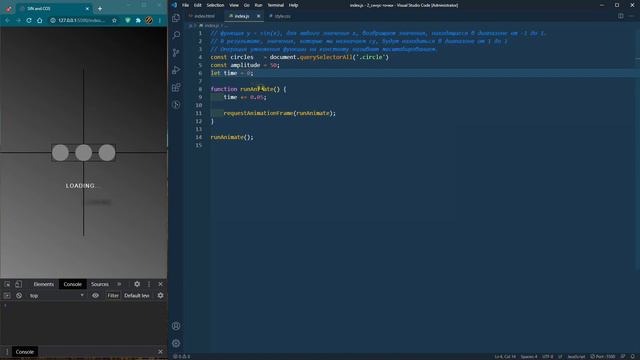Click the Port: 5500 Live Server status

pos(603,357)
